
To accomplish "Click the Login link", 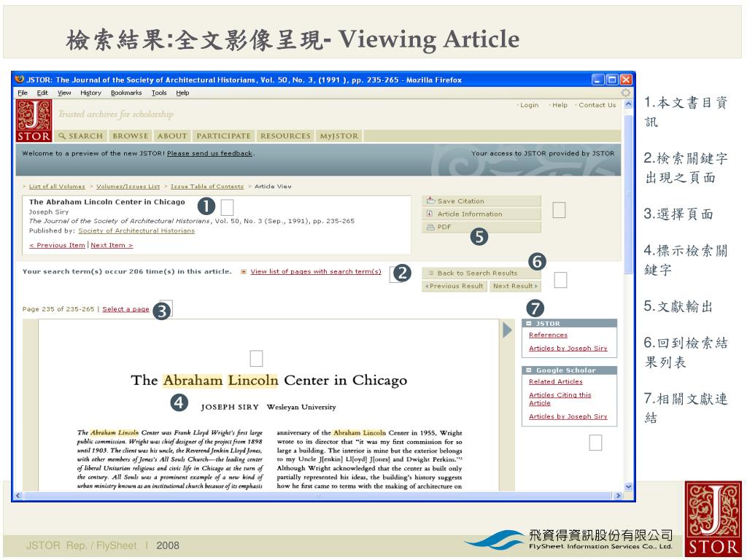I will point(530,105).
